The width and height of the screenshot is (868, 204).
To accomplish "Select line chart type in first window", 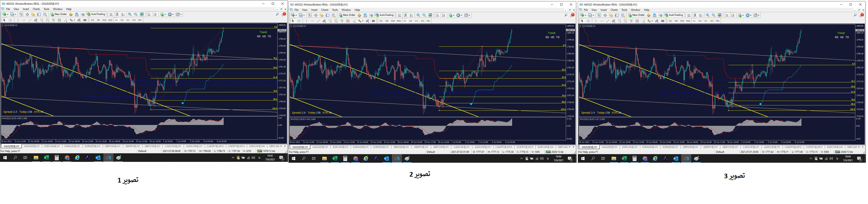I will pos(123,15).
